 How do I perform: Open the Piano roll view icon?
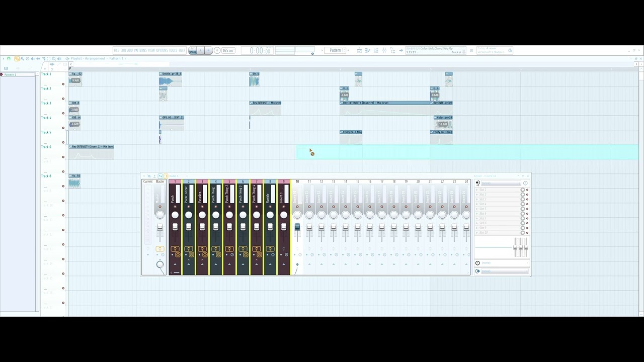coord(368,50)
